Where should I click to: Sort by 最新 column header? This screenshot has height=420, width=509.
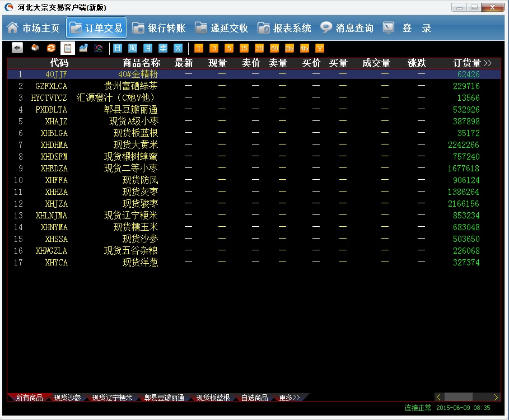pos(184,63)
